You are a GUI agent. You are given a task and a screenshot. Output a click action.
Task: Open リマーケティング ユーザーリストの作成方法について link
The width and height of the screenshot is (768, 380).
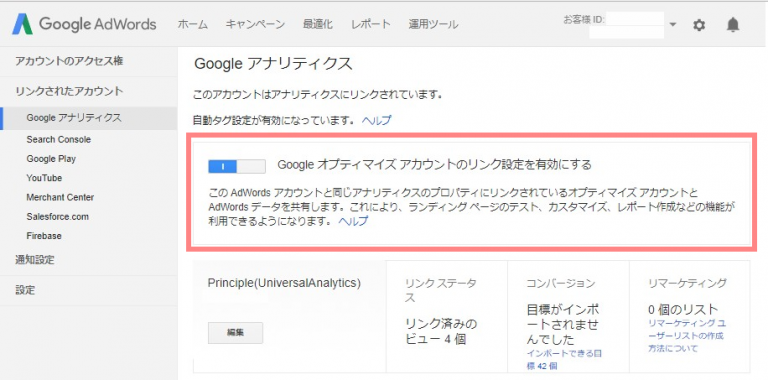pyautogui.click(x=687, y=336)
